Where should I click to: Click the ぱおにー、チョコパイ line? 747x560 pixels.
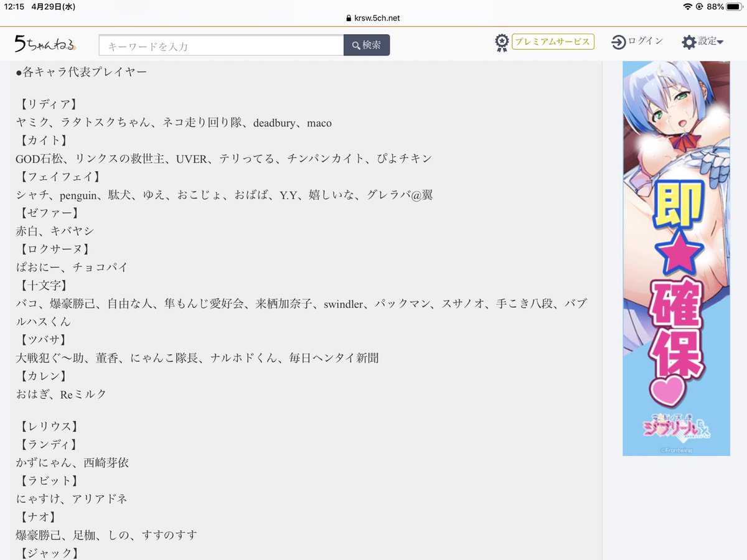click(72, 267)
